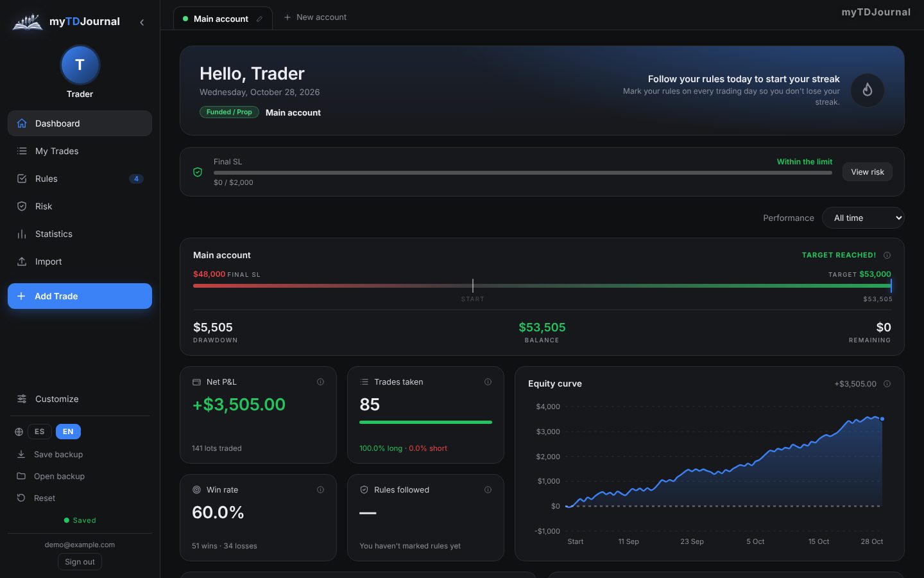Go to My Trades
Image resolution: width=924 pixels, height=578 pixels.
80,151
